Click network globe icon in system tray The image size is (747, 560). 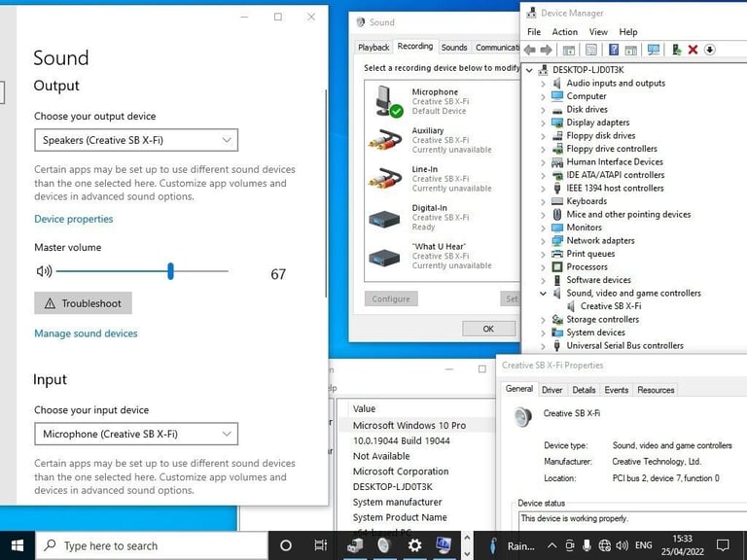pyautogui.click(x=605, y=545)
